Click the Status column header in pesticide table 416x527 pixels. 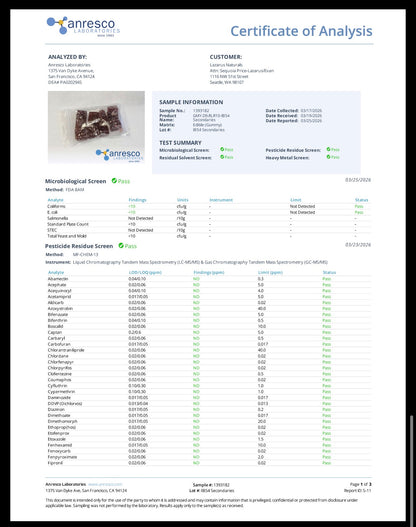coord(329,272)
